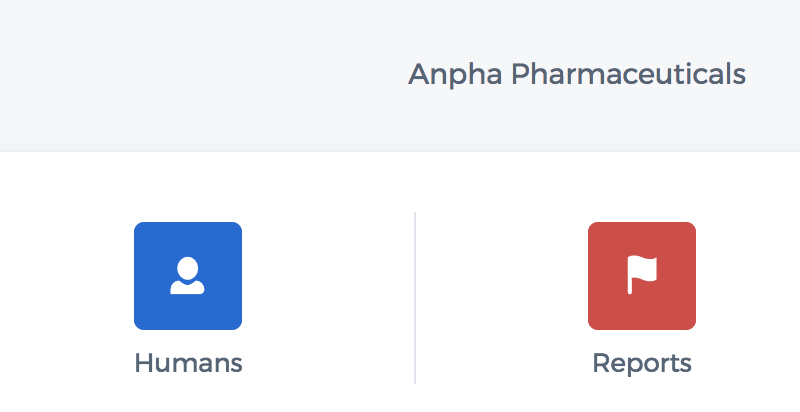
Task: Choose the waving flag glyph inside the red tile
Action: click(x=642, y=275)
